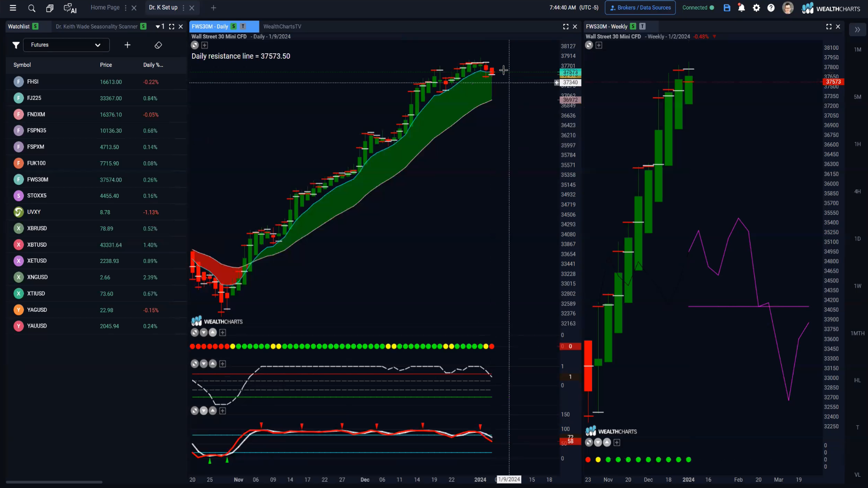This screenshot has height=488, width=868.
Task: Click the Weekly chart's round resize icon
Action: pyautogui.click(x=589, y=45)
